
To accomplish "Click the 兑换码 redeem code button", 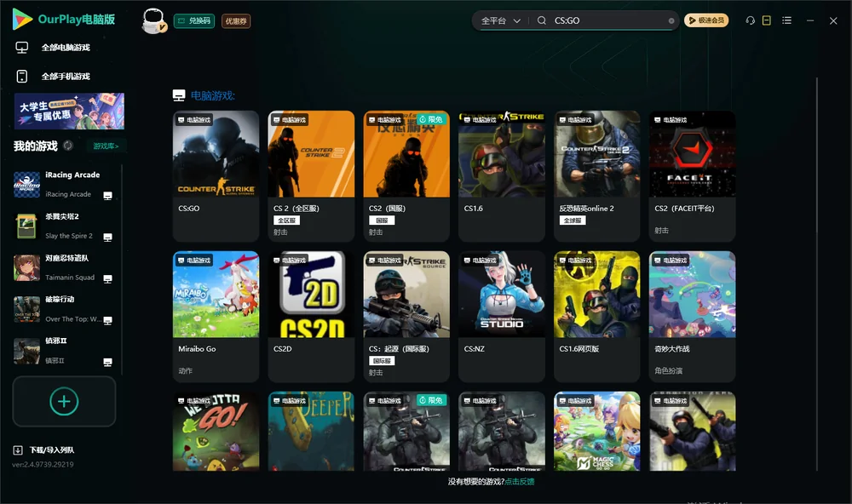I will coord(194,21).
